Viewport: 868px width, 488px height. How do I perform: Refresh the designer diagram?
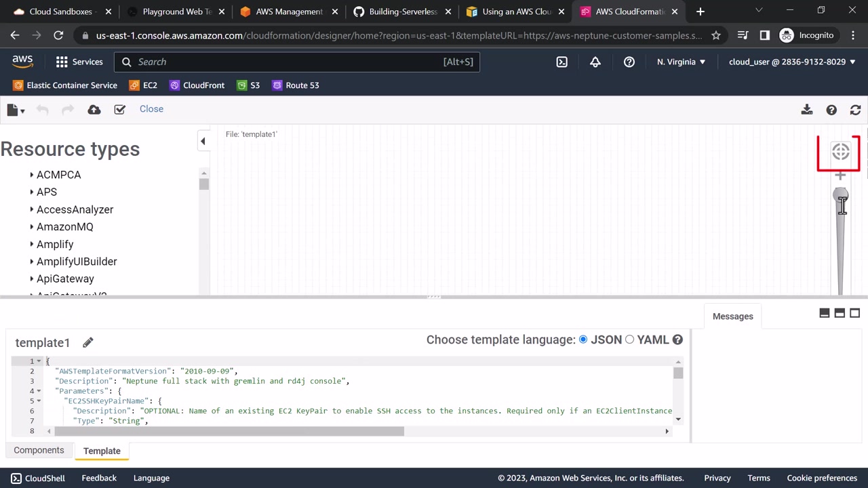coord(855,109)
